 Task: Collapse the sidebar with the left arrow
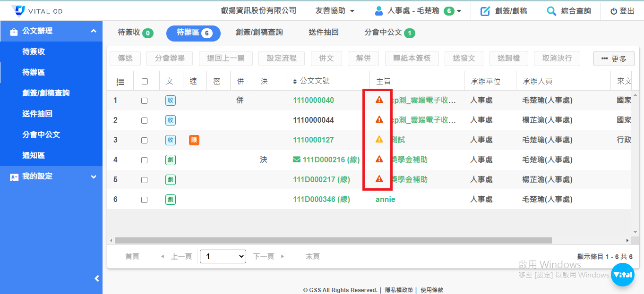tap(97, 278)
